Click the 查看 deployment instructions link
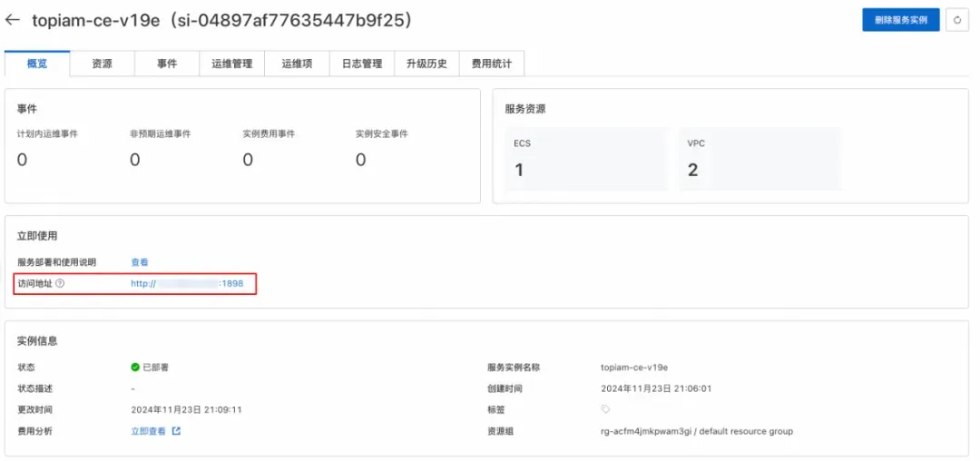Image resolution: width=980 pixels, height=461 pixels. [140, 262]
